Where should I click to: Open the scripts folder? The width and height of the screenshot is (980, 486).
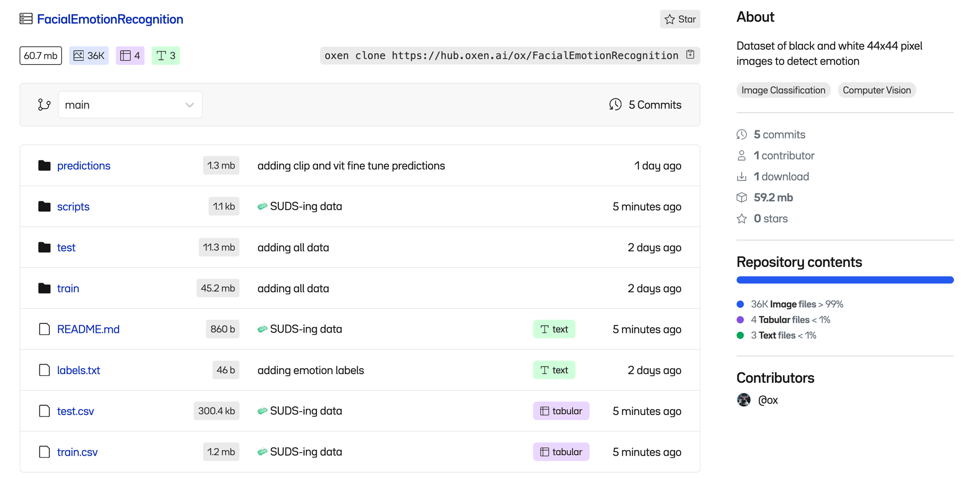73,207
